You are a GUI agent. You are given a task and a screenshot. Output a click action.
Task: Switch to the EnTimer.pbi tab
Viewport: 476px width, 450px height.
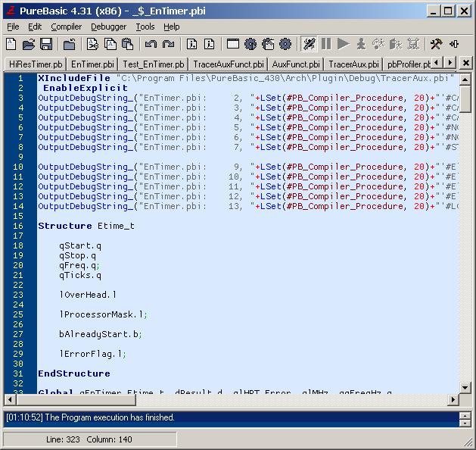coord(92,64)
